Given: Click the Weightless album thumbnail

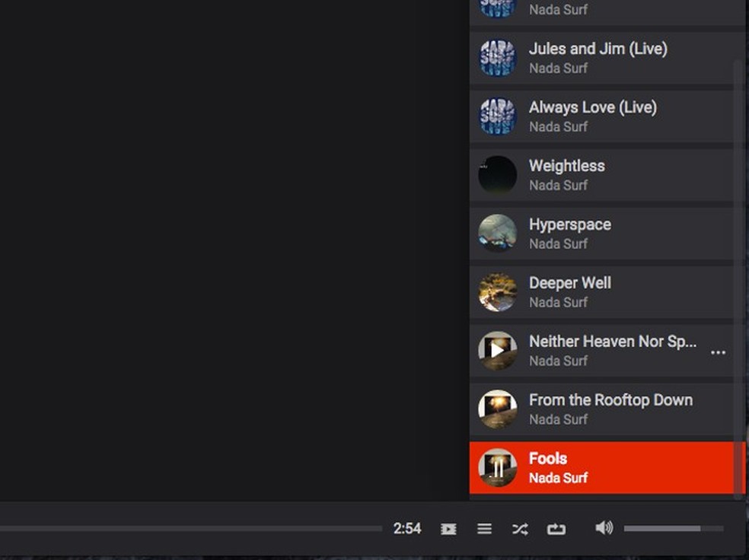Looking at the screenshot, I should [497, 175].
